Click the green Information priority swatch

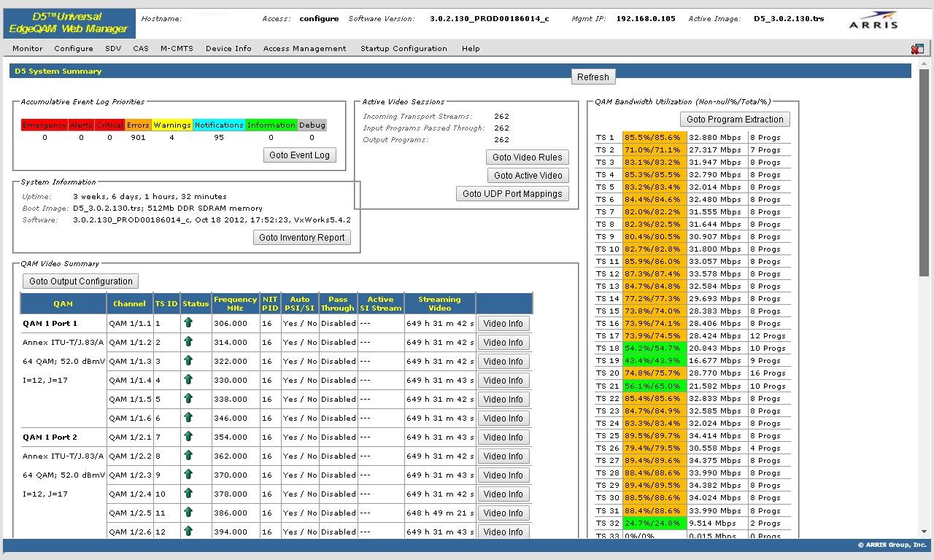(271, 125)
